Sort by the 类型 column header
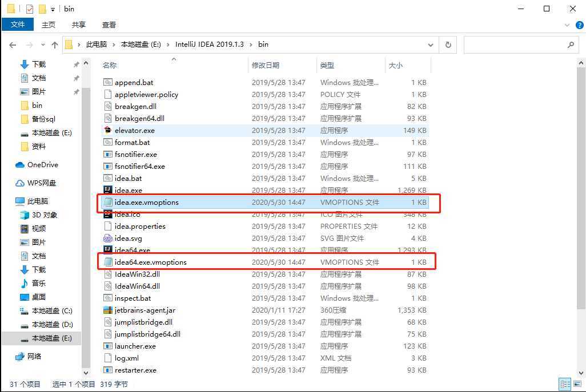Viewport: 586px width, 392px height. (351, 65)
